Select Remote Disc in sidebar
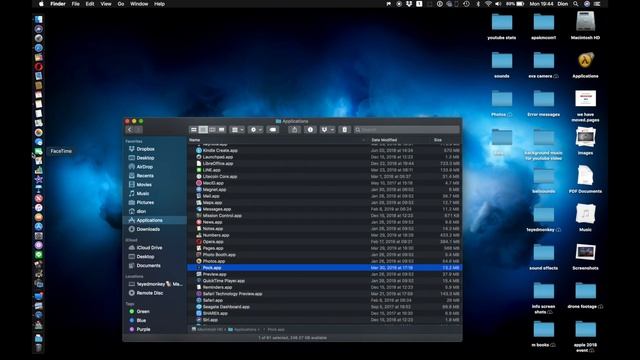 tap(150, 293)
